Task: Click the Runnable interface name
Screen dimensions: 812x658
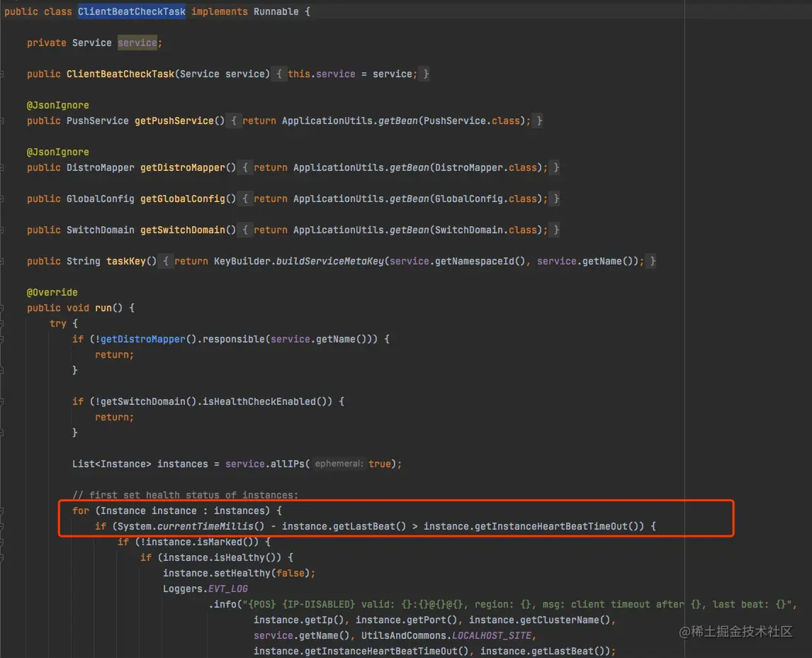Action: coord(276,11)
